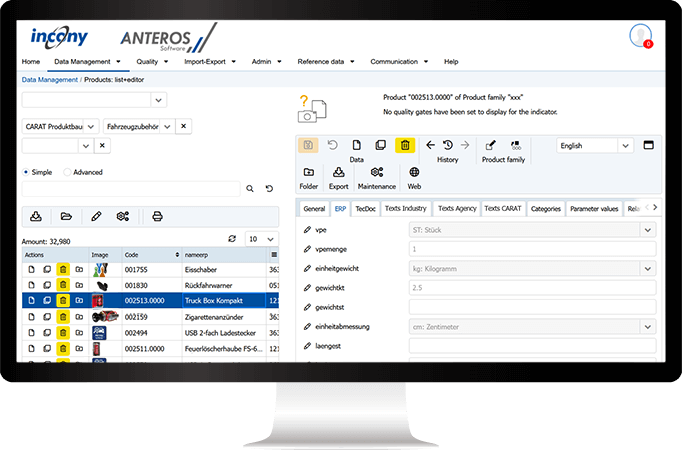Click the Save icon in the Data toolbar

[x=308, y=145]
